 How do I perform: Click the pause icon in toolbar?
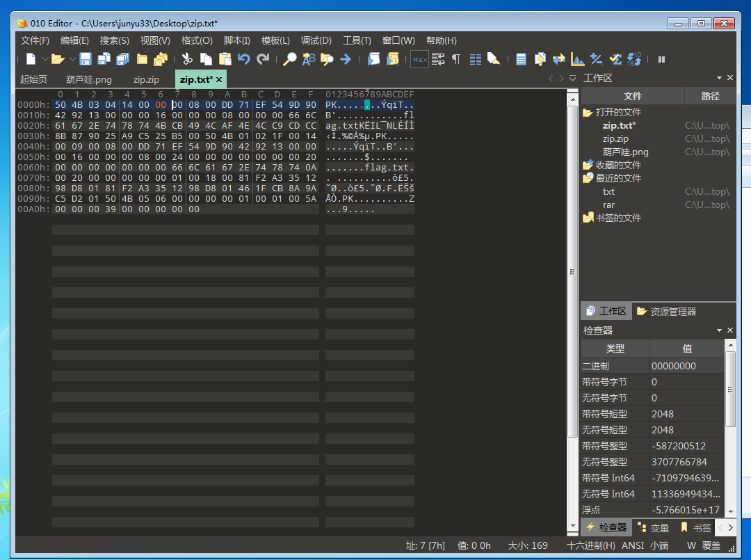[661, 59]
